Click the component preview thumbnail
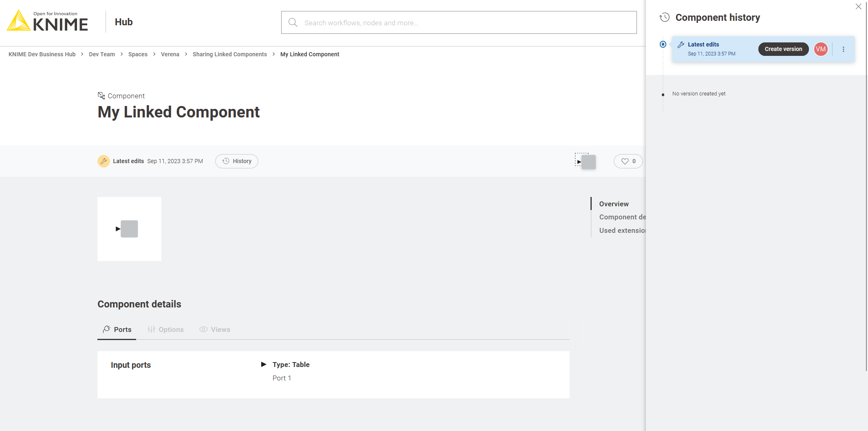The image size is (868, 431). pos(129,229)
